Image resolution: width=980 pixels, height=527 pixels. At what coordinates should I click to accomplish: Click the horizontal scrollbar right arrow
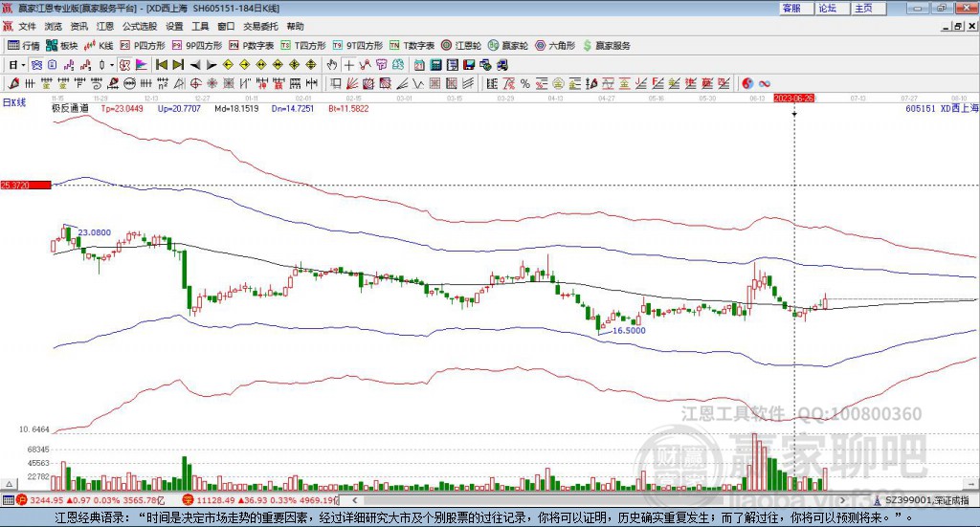[x=842, y=500]
